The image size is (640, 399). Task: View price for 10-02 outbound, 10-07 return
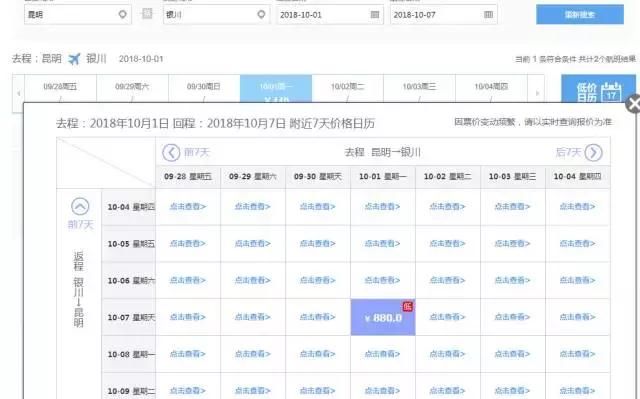[x=447, y=317]
